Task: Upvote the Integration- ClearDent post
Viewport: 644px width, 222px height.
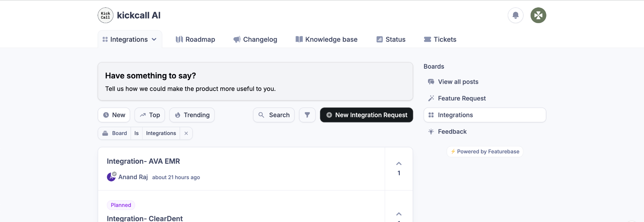Action: tap(399, 214)
